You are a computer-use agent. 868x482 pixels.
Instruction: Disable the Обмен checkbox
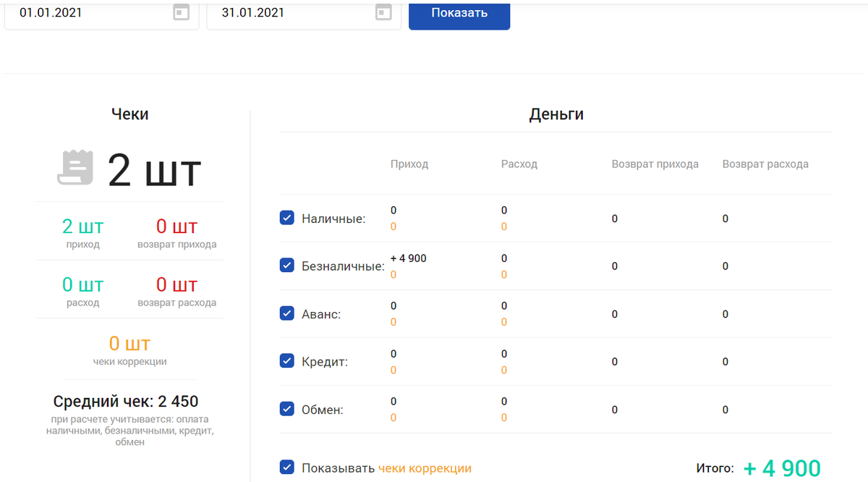click(286, 409)
